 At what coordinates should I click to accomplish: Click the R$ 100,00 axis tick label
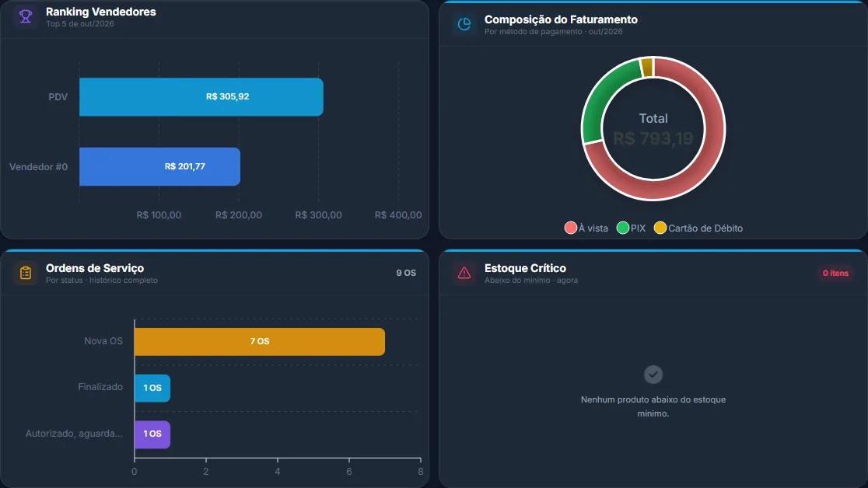(x=159, y=214)
